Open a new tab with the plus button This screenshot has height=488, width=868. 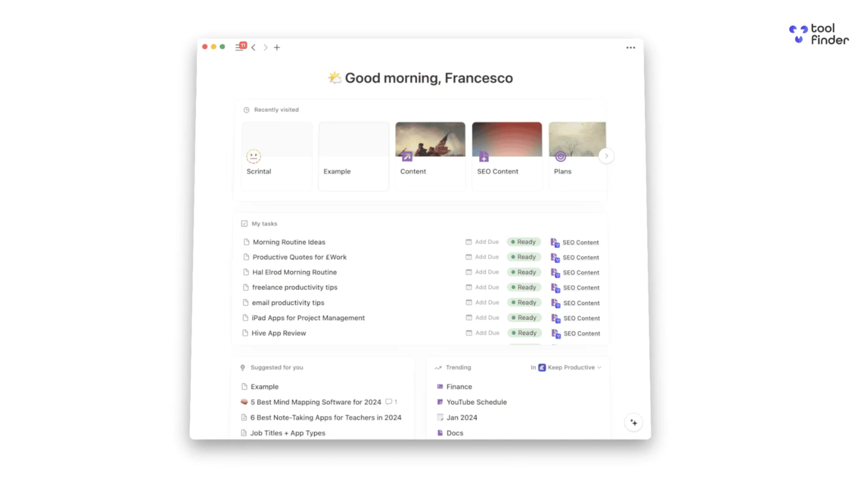point(277,47)
